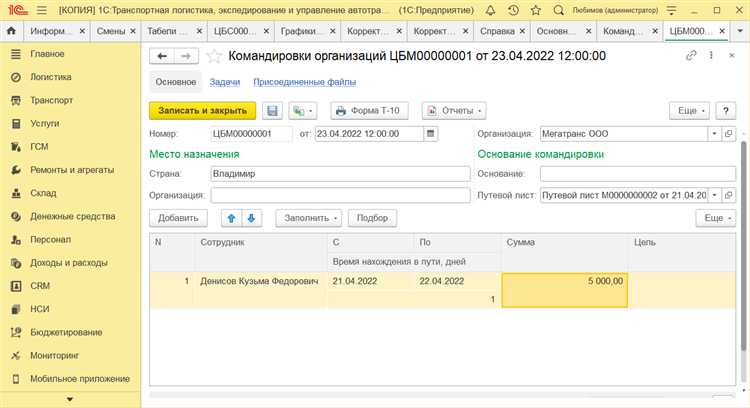Viewport: 750px width, 408px height.
Task: Open the 1C main menu hamburger icon
Action: point(42,10)
